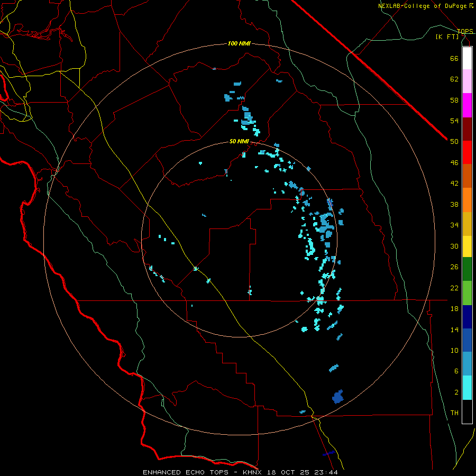Pick the dark orange legend swatch
This screenshot has height=476, width=476.
pos(467,176)
